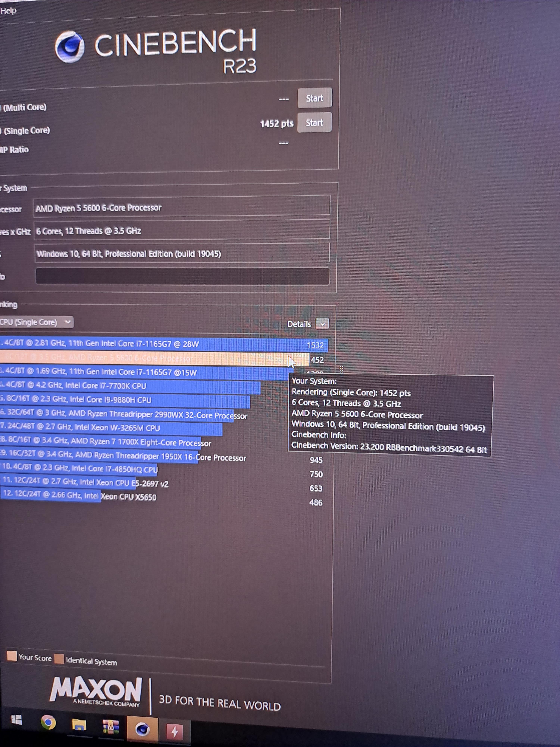Open the CPU (Single Core) ranking dropdown

[36, 322]
